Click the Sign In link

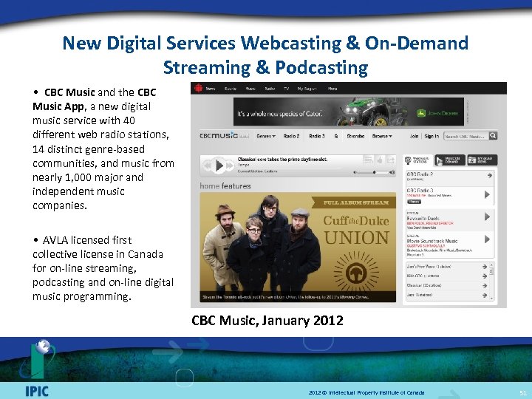[x=432, y=136]
